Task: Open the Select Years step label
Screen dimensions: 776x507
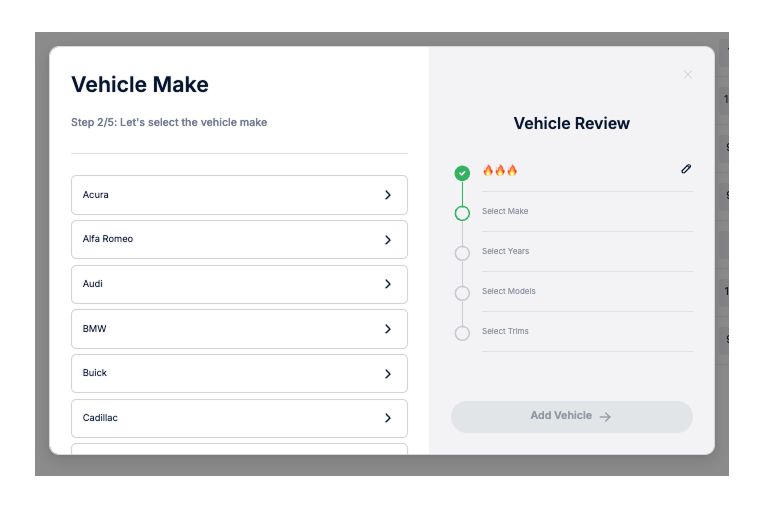Action: tap(505, 251)
